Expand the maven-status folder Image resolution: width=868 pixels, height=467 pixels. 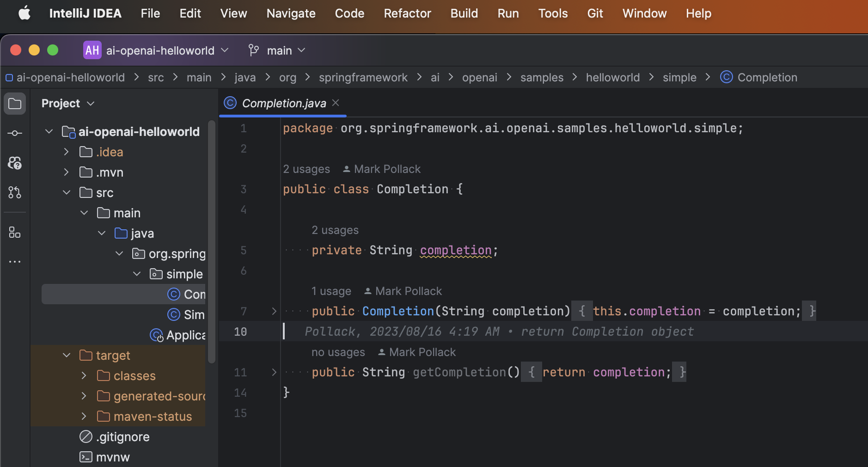pos(84,416)
